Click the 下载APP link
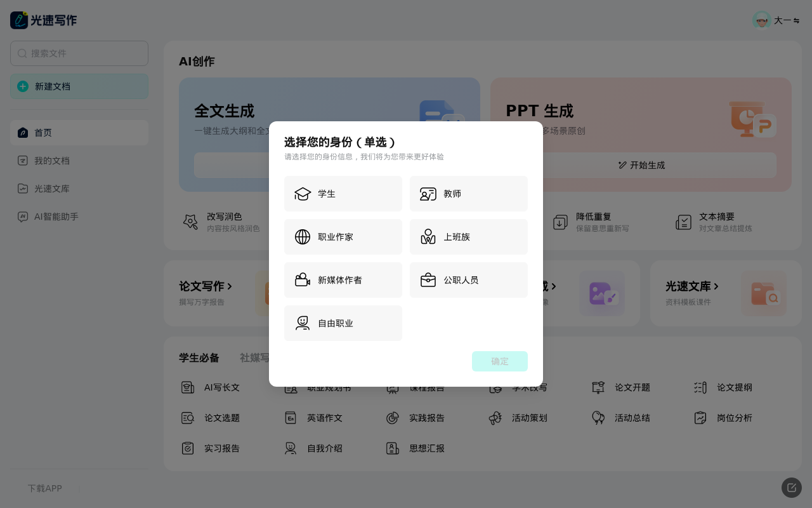This screenshot has height=508, width=812. click(44, 488)
